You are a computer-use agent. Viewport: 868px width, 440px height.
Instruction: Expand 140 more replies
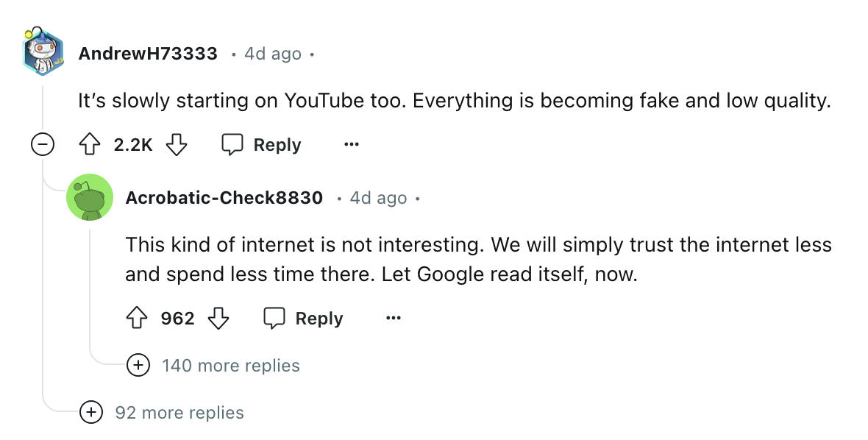tap(138, 365)
